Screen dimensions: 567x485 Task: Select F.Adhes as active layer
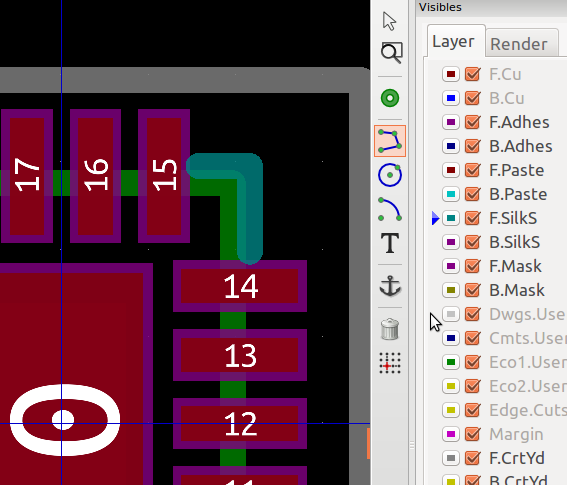pyautogui.click(x=519, y=122)
